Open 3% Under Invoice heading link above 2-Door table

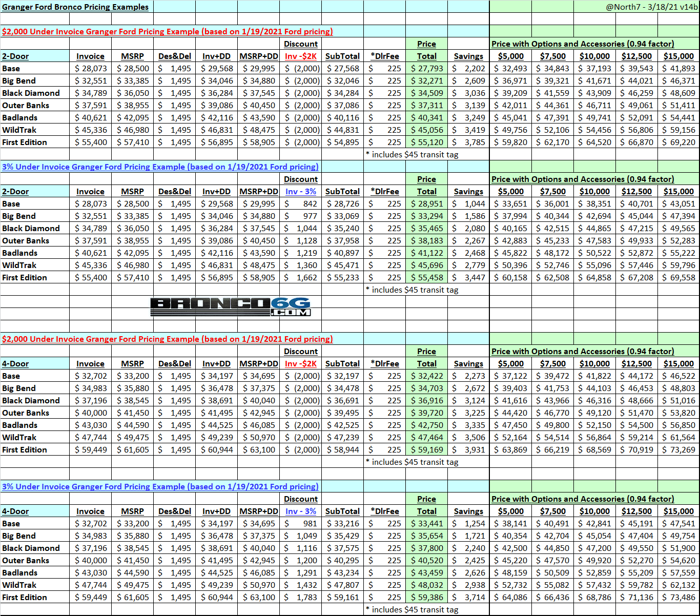tap(160, 167)
